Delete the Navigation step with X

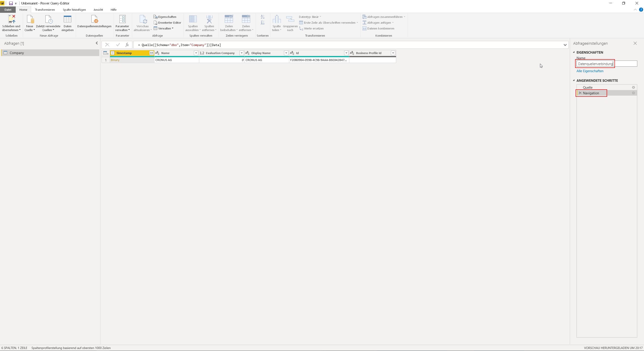pyautogui.click(x=580, y=93)
